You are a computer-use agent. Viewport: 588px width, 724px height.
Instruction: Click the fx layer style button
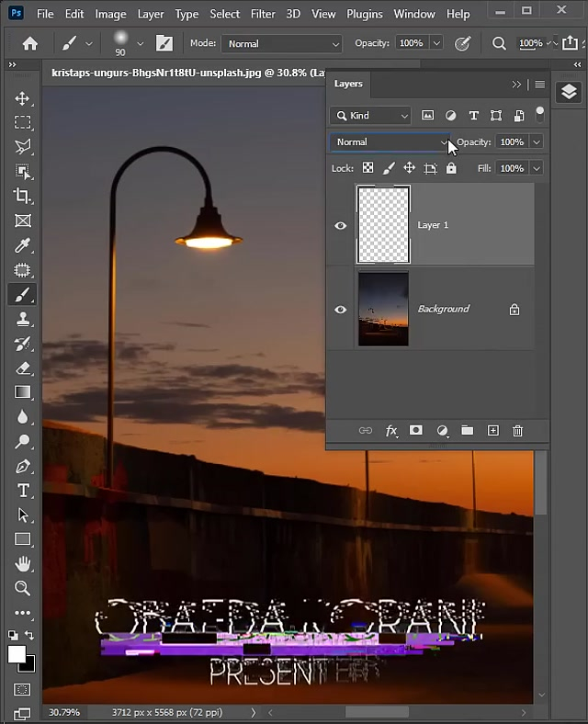click(x=391, y=430)
